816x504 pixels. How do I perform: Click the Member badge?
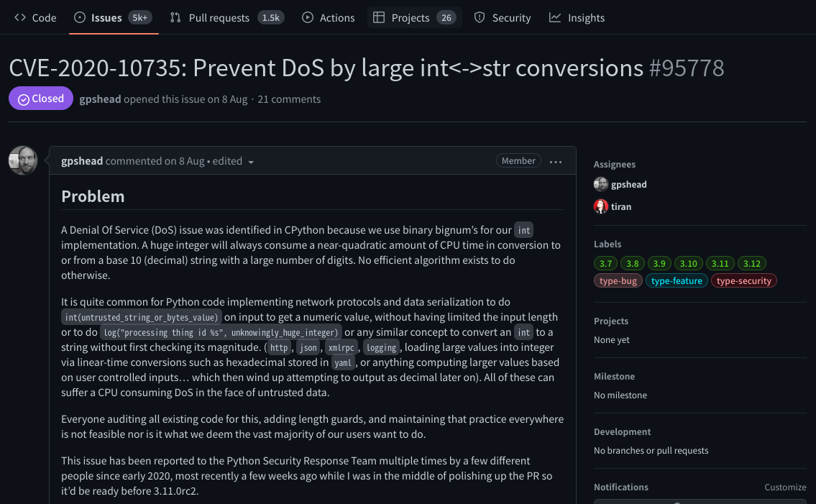pyautogui.click(x=518, y=161)
